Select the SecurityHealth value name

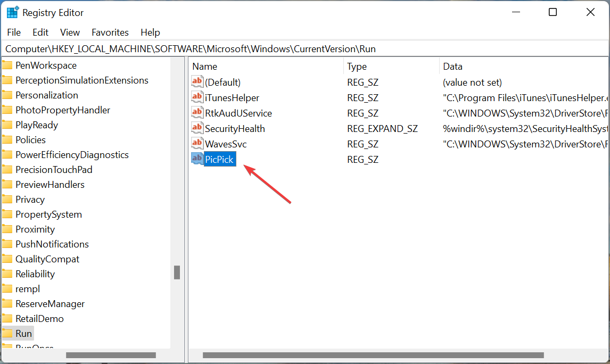[x=235, y=129]
